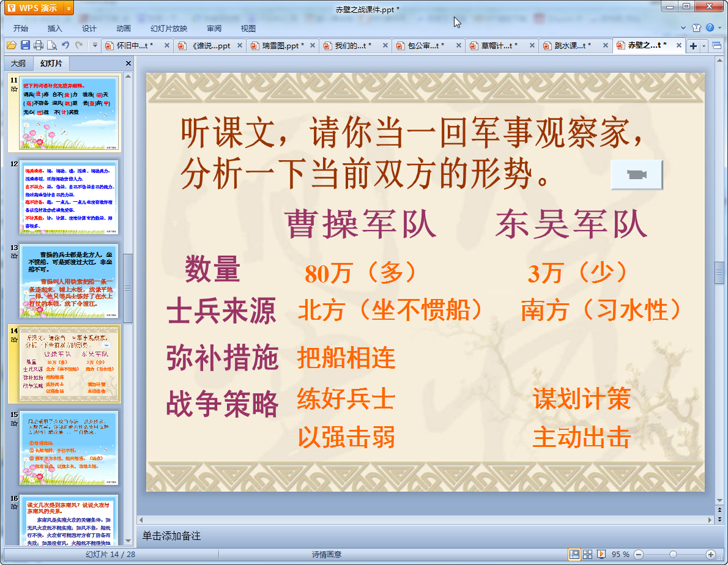Close the 包公审...t document tab
Viewport: 728px width, 565px height.
point(459,45)
